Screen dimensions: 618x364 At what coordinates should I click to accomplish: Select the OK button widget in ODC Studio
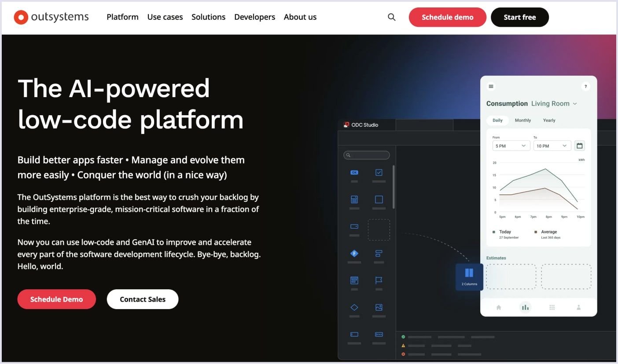point(354,173)
